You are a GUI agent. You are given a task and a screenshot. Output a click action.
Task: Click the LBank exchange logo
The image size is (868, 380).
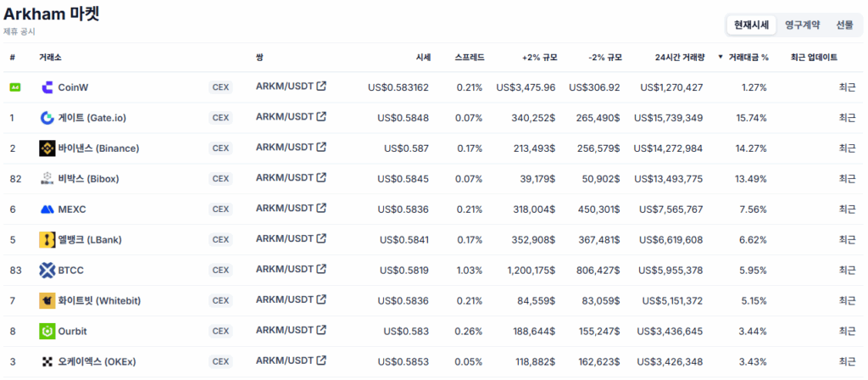pyautogui.click(x=47, y=240)
